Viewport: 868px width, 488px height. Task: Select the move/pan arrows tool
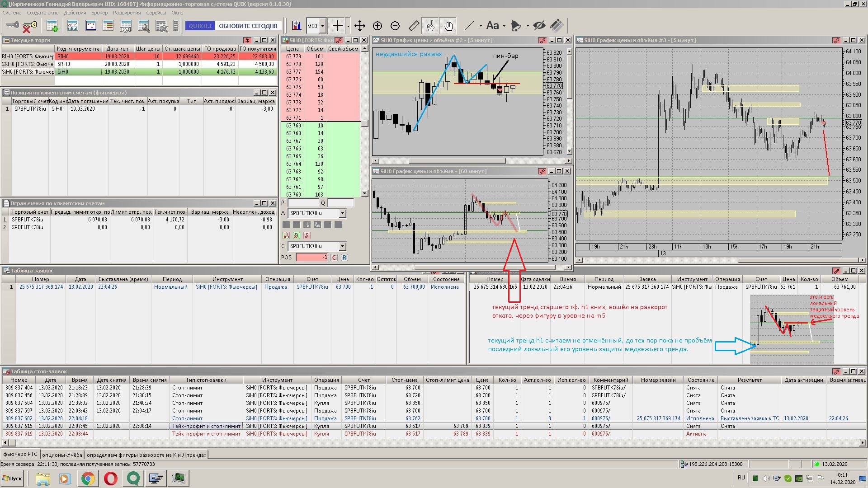click(x=359, y=26)
